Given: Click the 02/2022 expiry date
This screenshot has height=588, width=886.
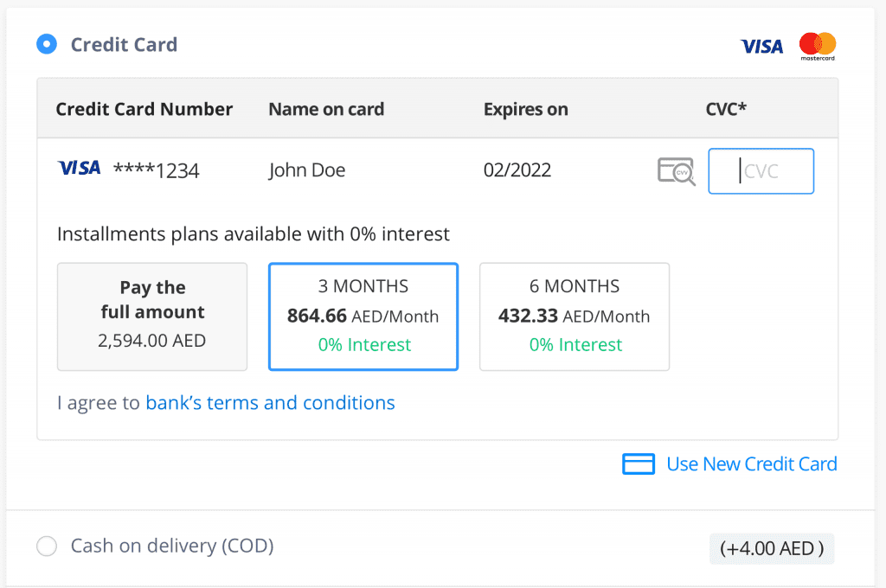Looking at the screenshot, I should pos(517,170).
